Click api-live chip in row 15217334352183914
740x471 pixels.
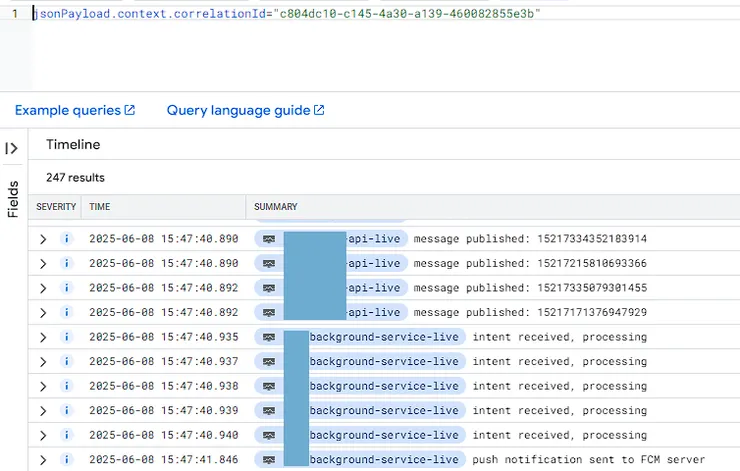tap(330, 239)
